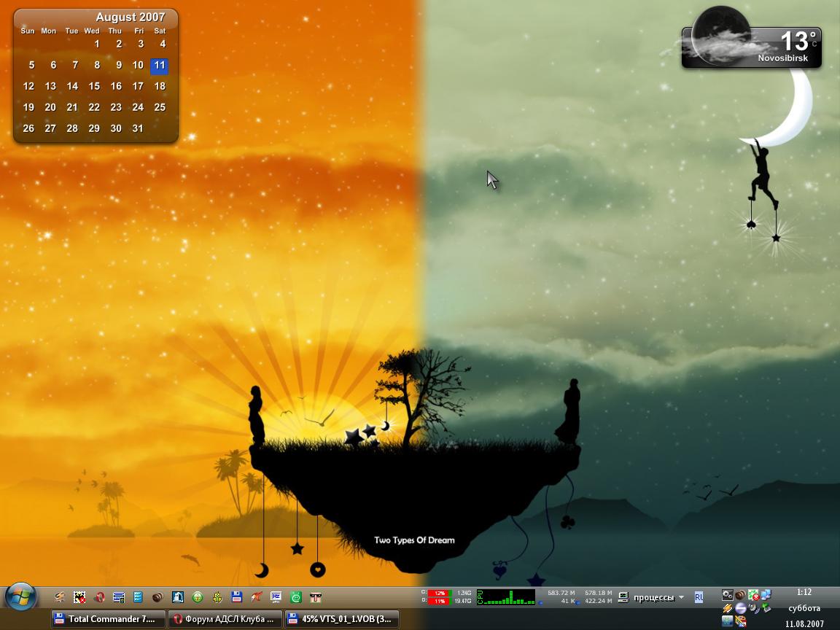Click the CPU usage graph meter
Image resolution: width=840 pixels, height=630 pixels.
click(x=505, y=597)
